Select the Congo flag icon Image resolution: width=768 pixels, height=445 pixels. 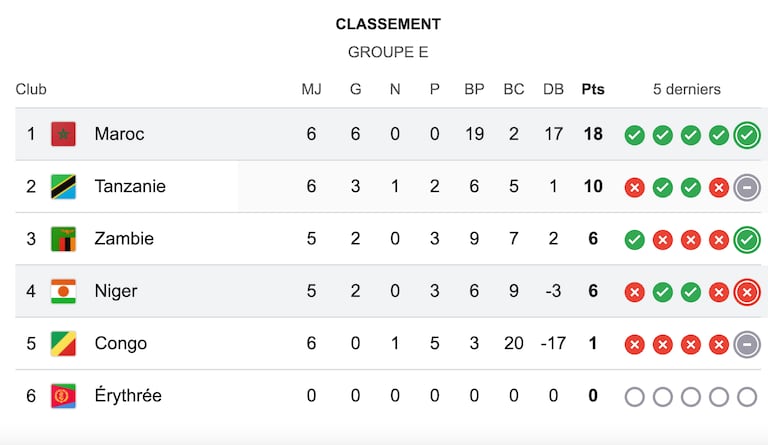63,344
